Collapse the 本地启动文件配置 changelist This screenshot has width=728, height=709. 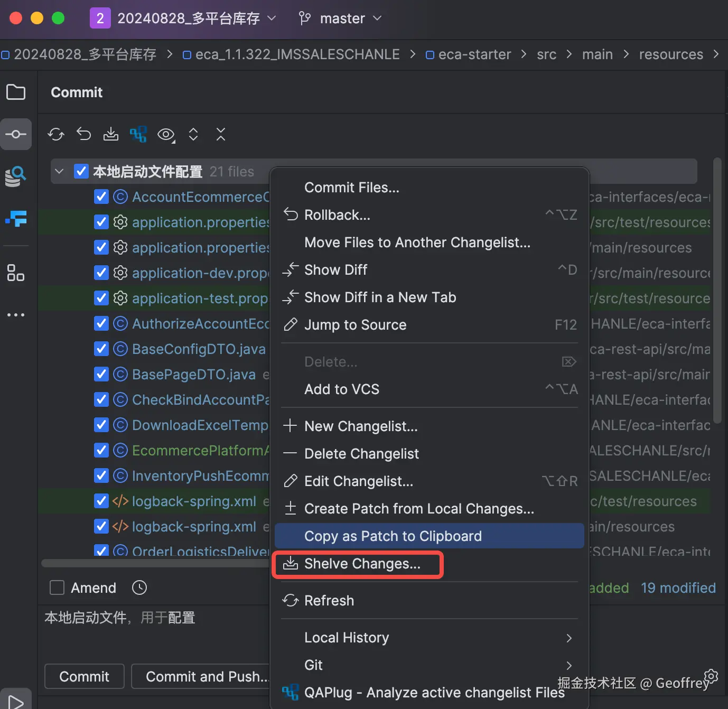pos(60,171)
